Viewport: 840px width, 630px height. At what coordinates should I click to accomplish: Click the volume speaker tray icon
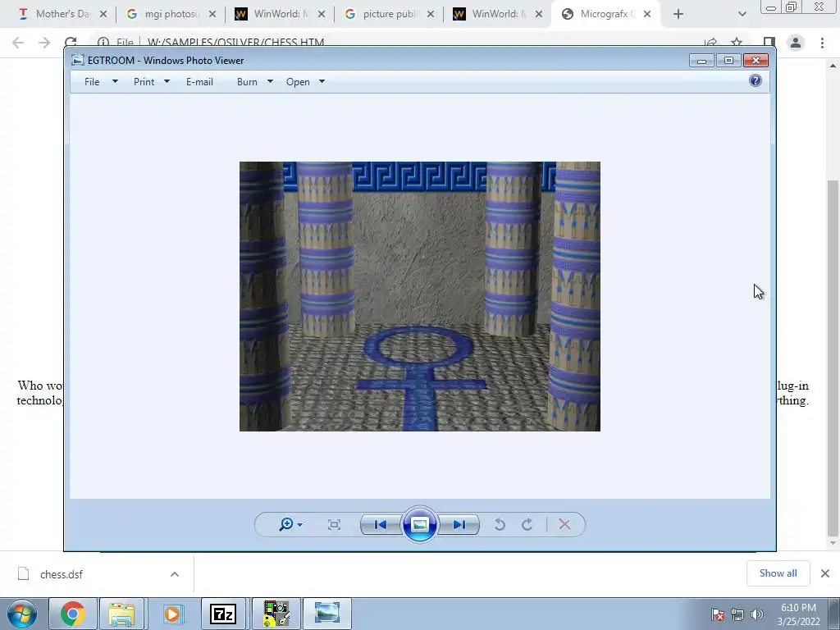pos(757,614)
